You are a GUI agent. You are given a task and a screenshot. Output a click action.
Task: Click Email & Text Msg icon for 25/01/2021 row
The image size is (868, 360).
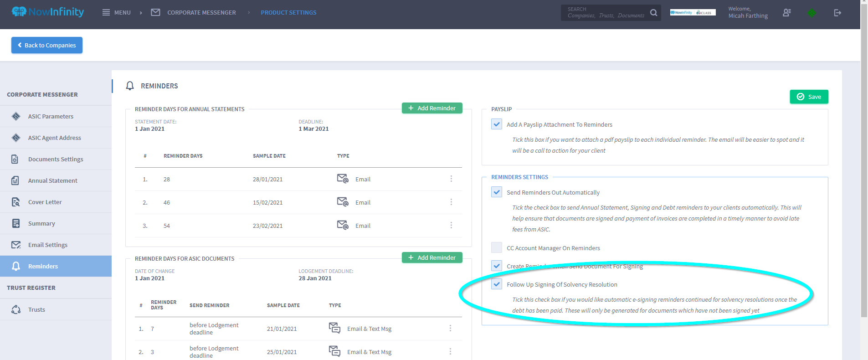[x=334, y=351]
